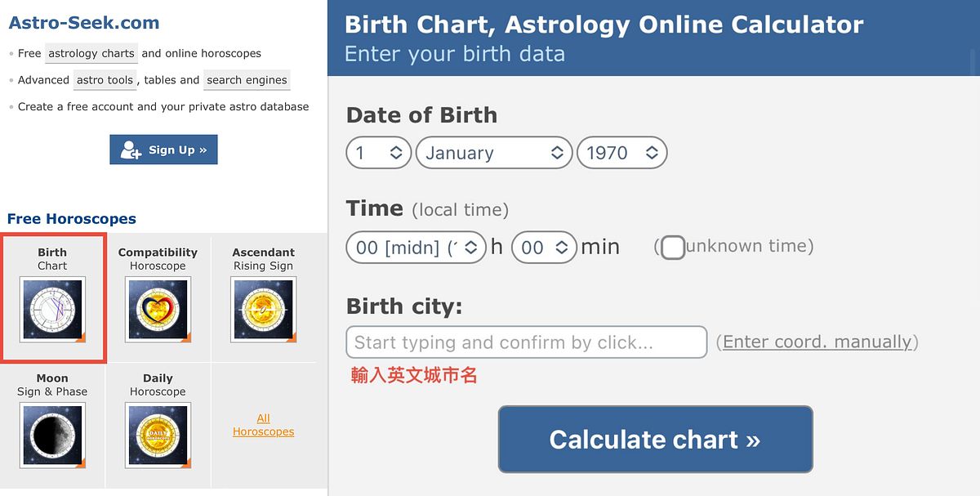Open the Ascendant Rising Sign icon

pos(263,311)
